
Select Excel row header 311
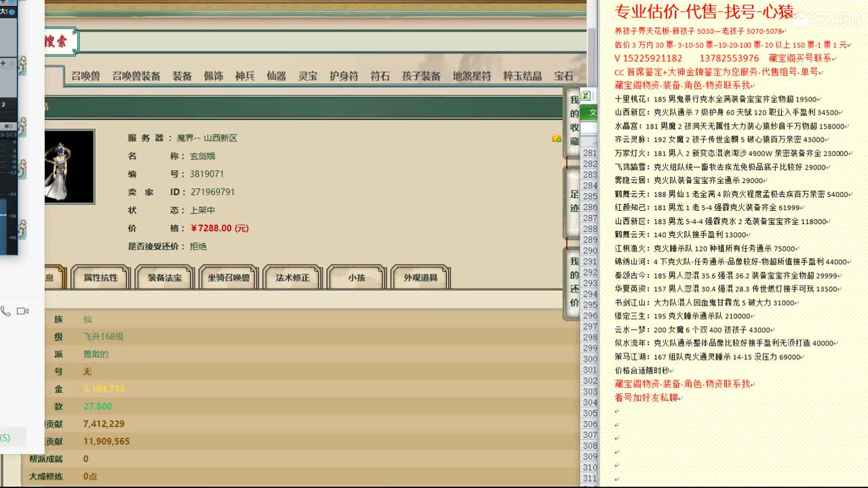pos(590,479)
